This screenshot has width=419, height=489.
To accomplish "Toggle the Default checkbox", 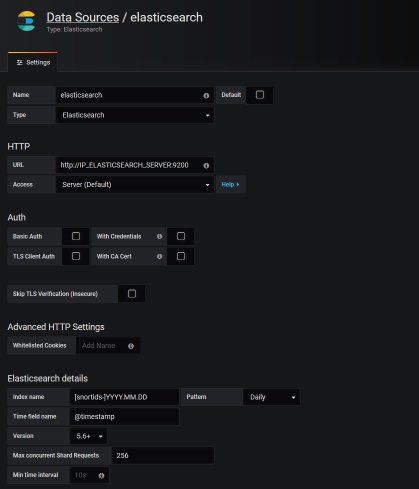I will pyautogui.click(x=260, y=95).
